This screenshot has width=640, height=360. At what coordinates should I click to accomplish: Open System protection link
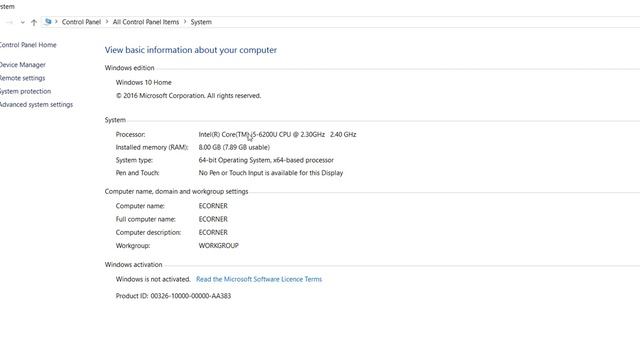25,91
